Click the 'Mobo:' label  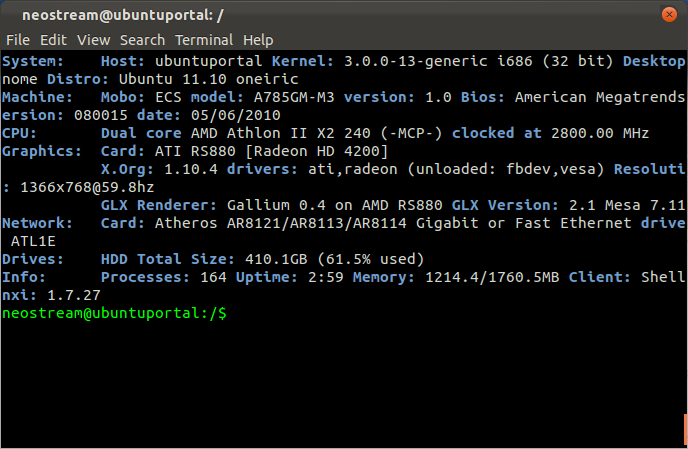[x=123, y=97]
